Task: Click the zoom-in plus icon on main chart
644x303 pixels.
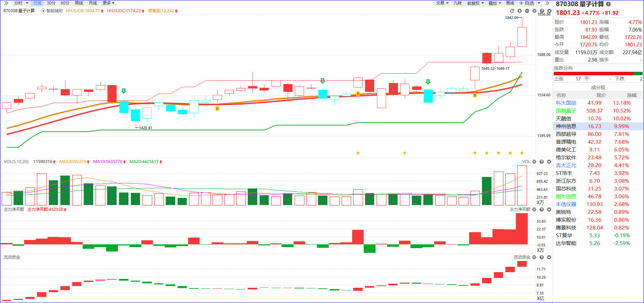Action: (x=519, y=11)
